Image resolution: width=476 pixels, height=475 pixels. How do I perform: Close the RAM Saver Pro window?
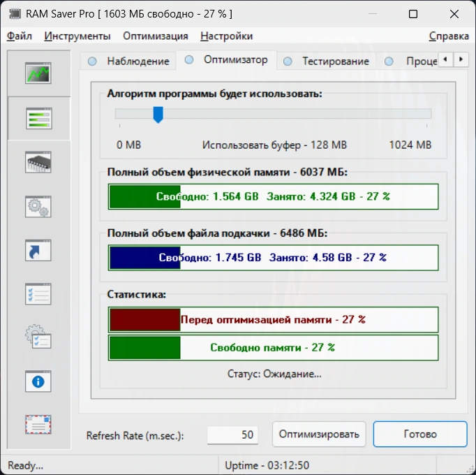(454, 14)
